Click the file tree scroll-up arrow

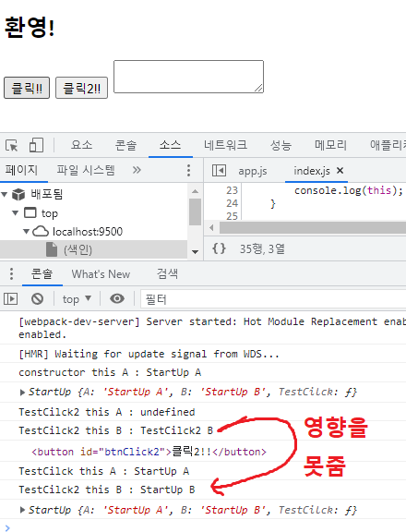click(x=195, y=191)
